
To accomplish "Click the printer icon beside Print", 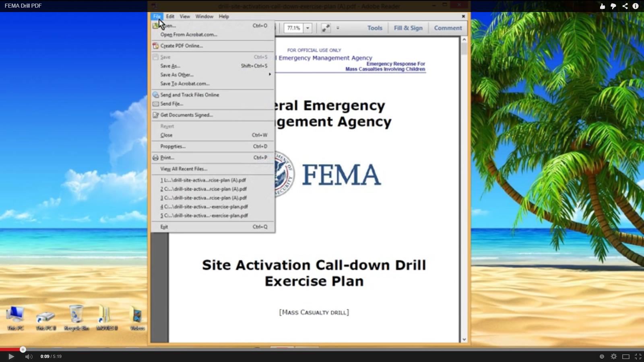I will (x=156, y=158).
